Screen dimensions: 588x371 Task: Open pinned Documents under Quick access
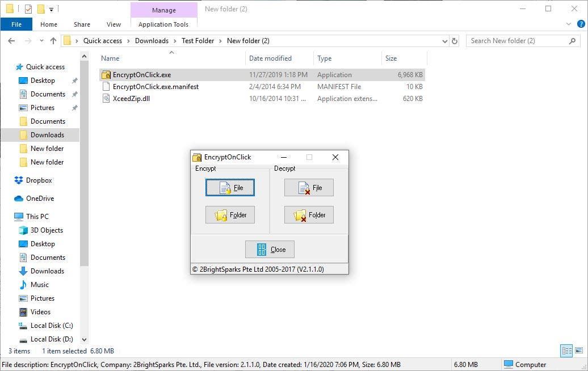(48, 94)
